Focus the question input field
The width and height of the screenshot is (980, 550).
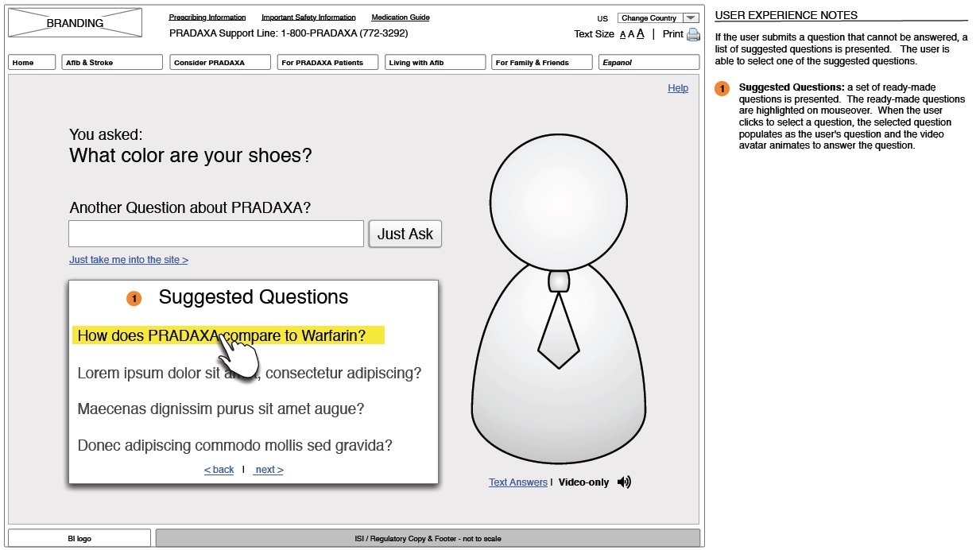(216, 234)
